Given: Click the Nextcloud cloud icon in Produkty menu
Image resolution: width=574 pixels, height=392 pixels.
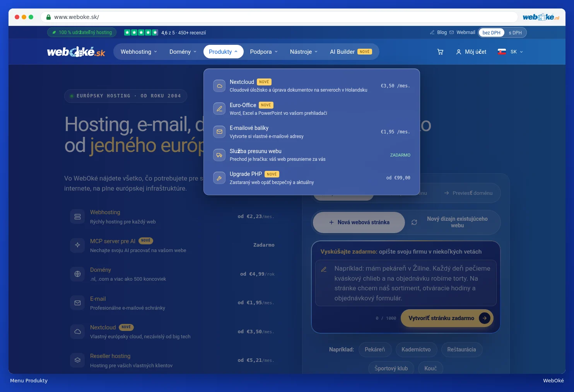Looking at the screenshot, I should click(x=219, y=86).
